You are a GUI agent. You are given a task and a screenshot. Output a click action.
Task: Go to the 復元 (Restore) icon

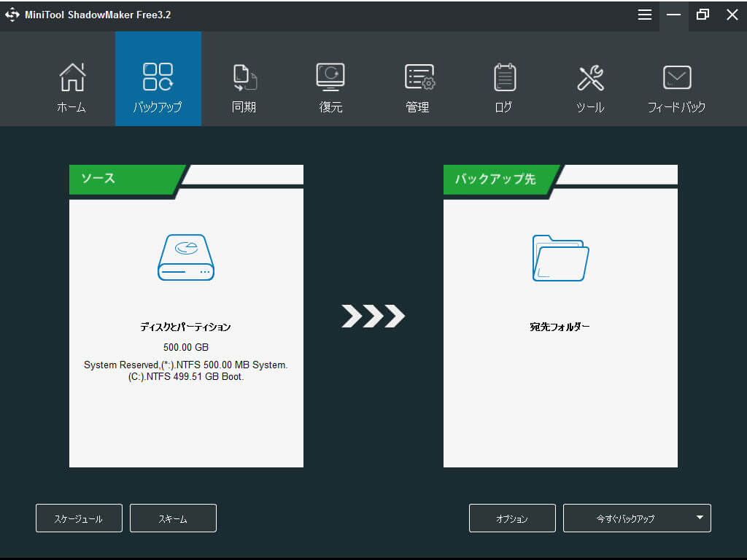[330, 77]
